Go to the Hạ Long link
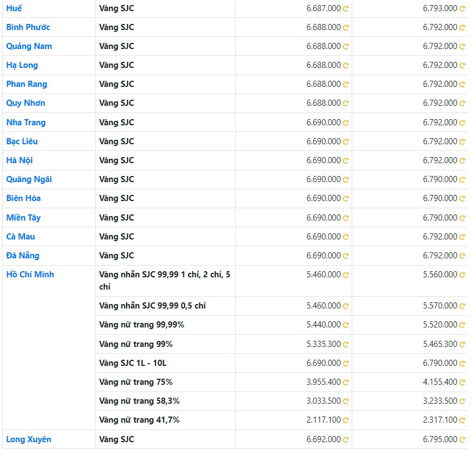 [22, 65]
